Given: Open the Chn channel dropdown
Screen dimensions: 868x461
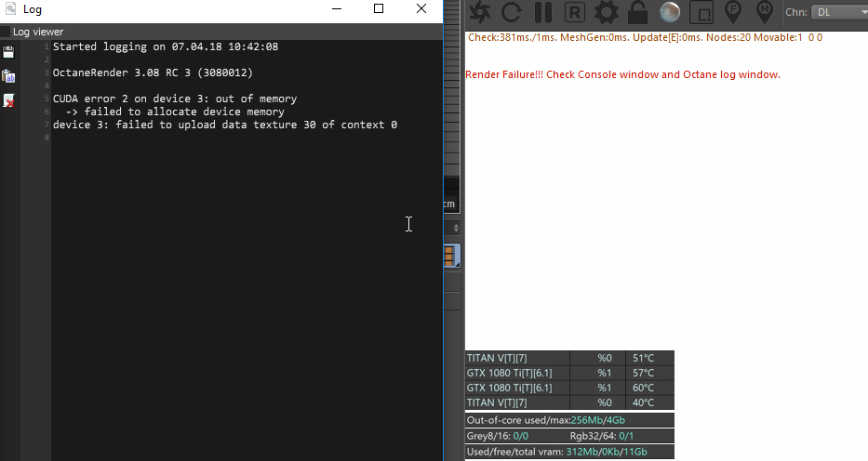Looking at the screenshot, I should point(839,12).
